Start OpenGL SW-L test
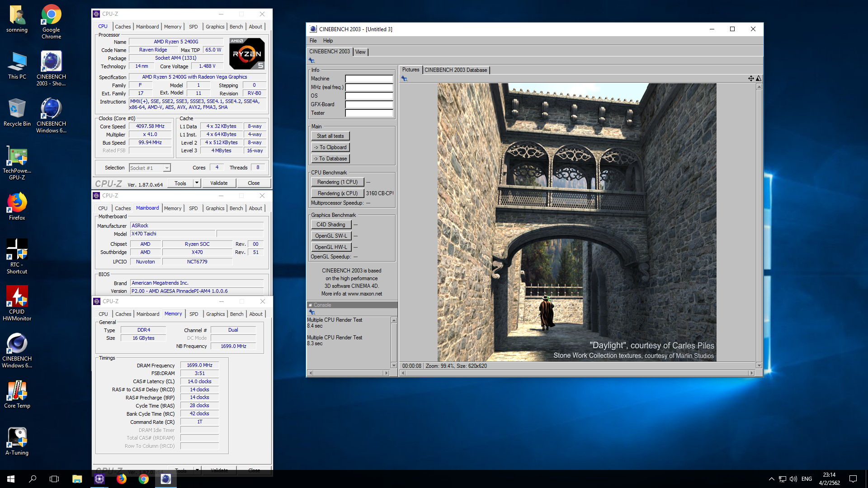This screenshot has height=488, width=868. click(330, 236)
